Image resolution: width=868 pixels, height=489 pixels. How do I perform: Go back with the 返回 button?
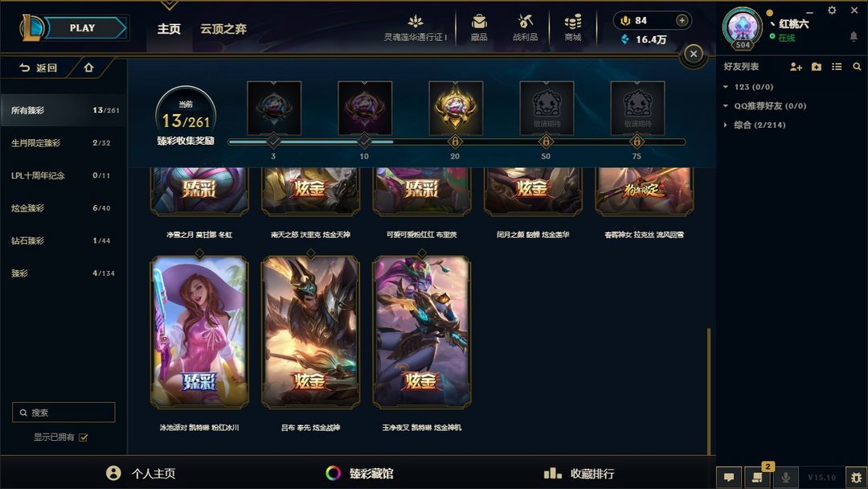point(39,68)
